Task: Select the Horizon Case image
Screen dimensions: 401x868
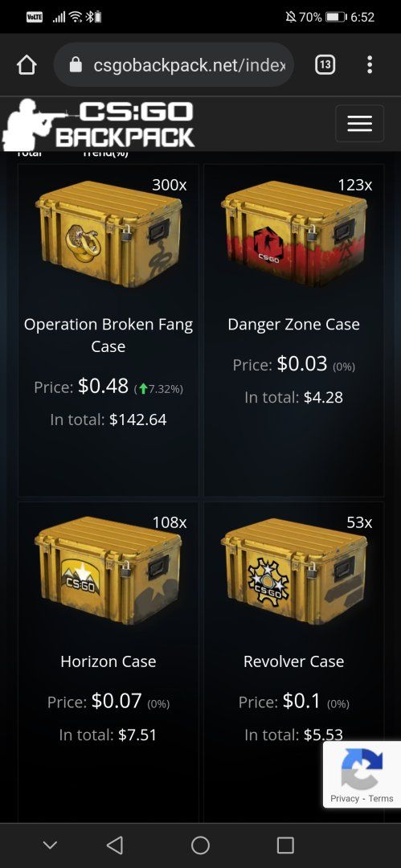Action: click(x=108, y=571)
